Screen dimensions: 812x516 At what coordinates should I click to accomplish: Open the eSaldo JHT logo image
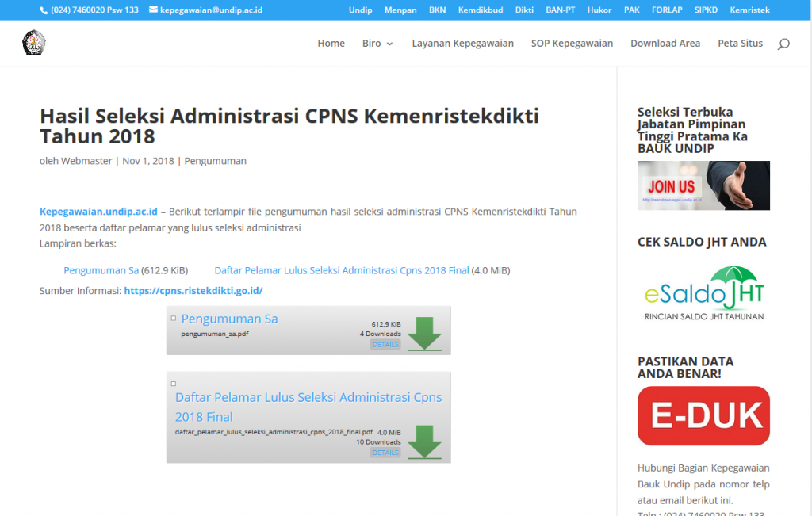click(703, 293)
